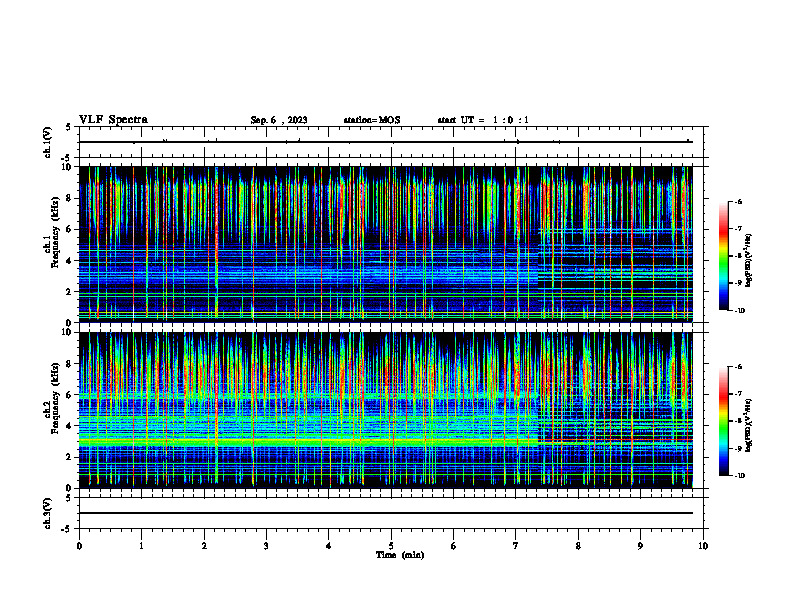
Task: Click the rightmost time axis label "10"
Action: point(703,546)
